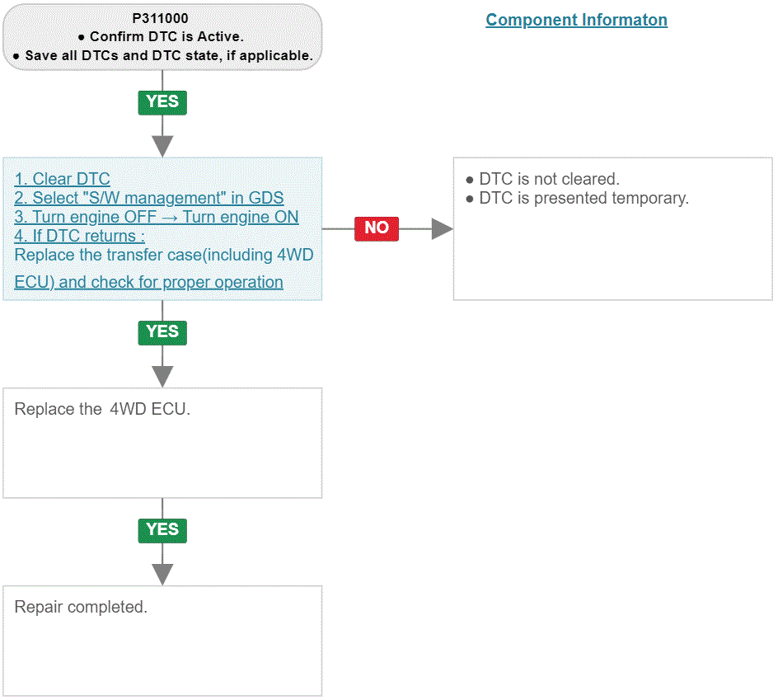The image size is (778, 700).
Task: Click 'DTC is presented temporary.' bullet
Action: (x=578, y=198)
